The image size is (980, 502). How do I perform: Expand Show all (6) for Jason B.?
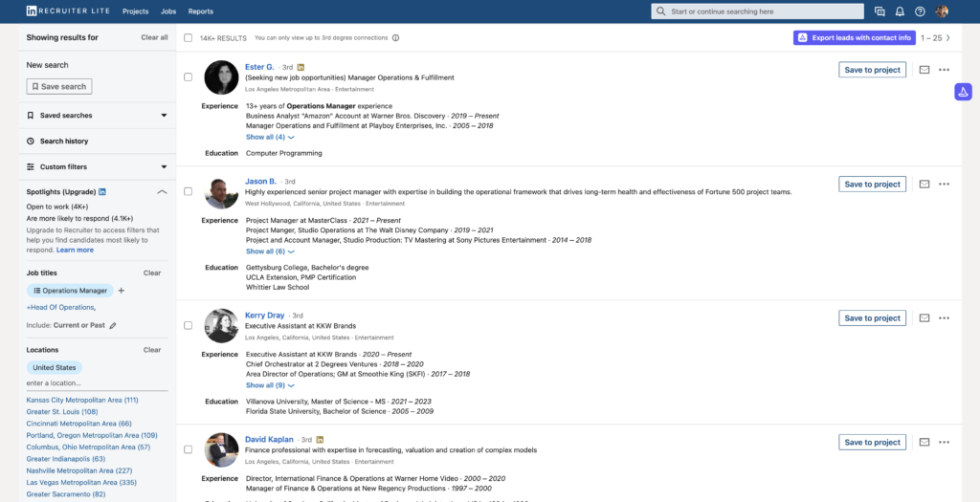click(x=270, y=251)
